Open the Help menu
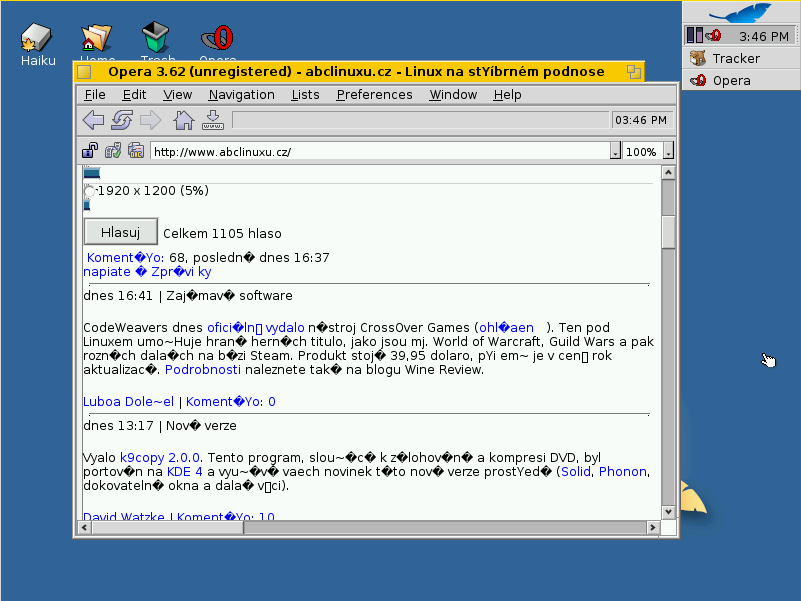Image resolution: width=801 pixels, height=601 pixels. [x=507, y=95]
